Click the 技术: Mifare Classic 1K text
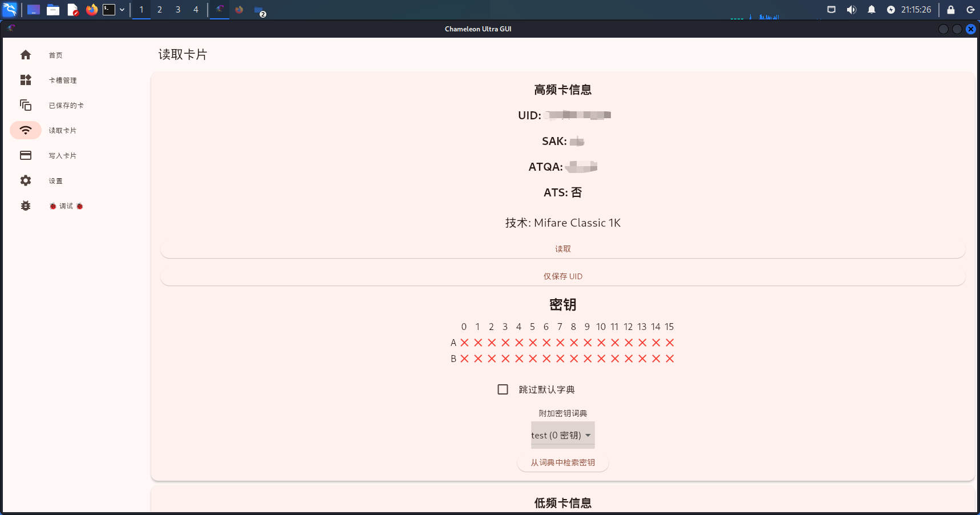 pyautogui.click(x=563, y=223)
